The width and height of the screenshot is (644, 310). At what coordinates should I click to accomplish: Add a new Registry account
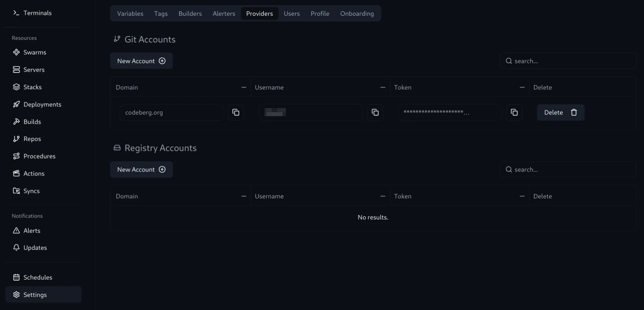pos(141,170)
